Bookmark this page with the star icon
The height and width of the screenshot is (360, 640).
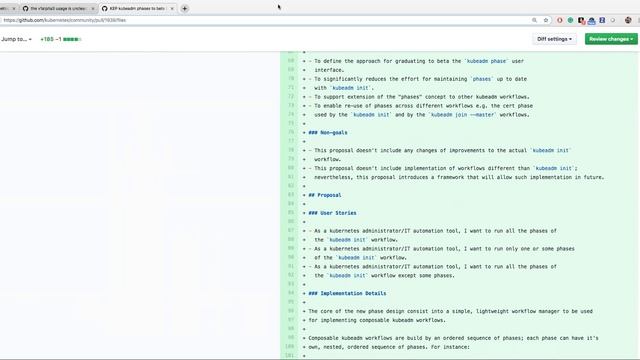tap(546, 20)
